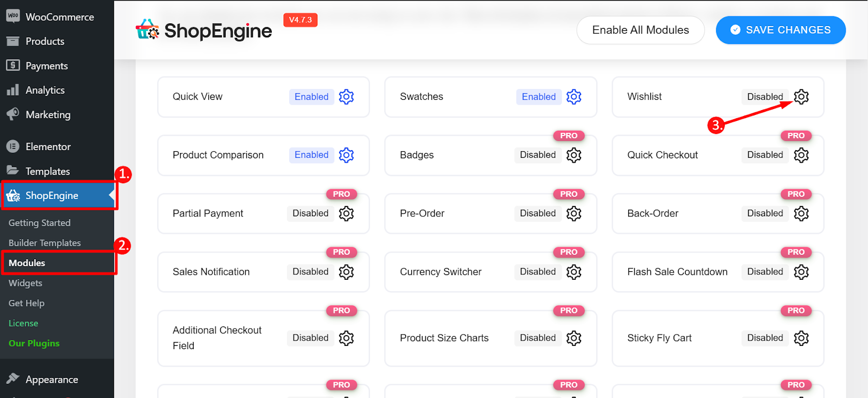Image resolution: width=868 pixels, height=398 pixels.
Task: Toggle Sticky Fly Cart Disabled badge
Action: [x=765, y=338]
